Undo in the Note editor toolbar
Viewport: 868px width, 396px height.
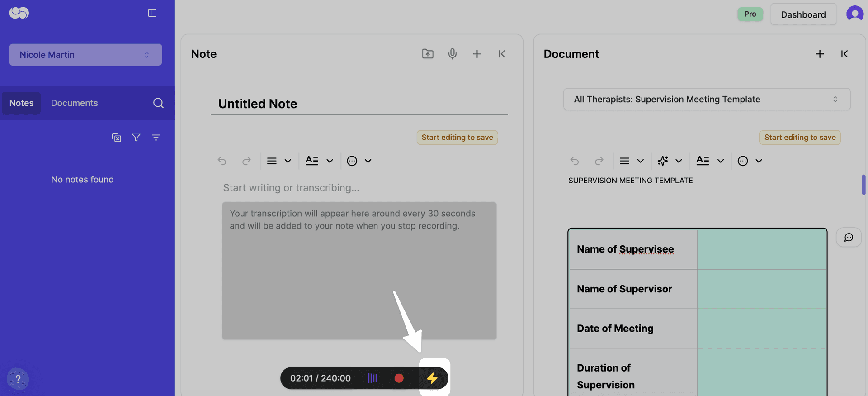[x=222, y=161]
